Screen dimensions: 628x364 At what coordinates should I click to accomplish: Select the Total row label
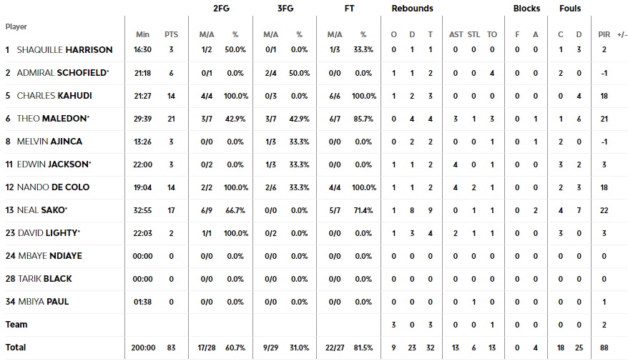coord(16,348)
